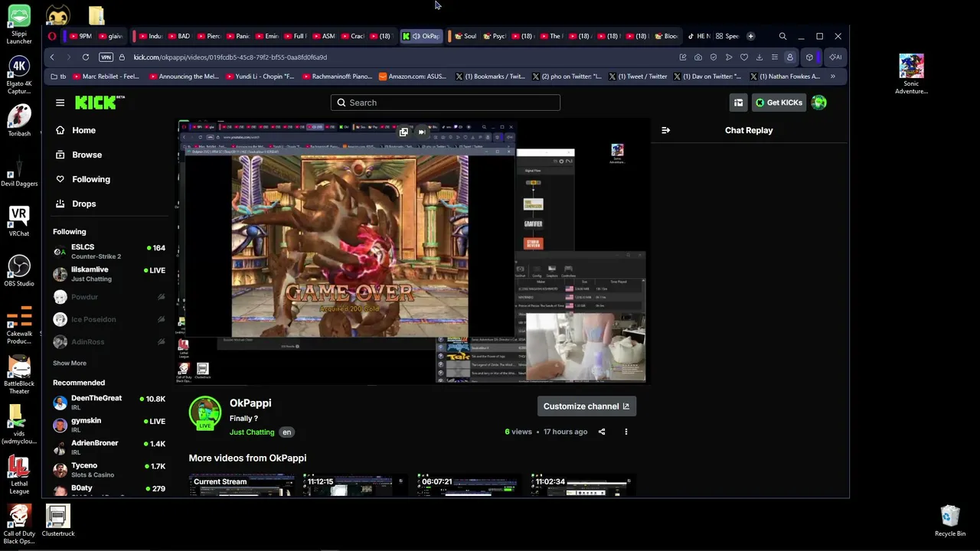Open the Kick sidebar hamburger menu
980x551 pixels.
pos(60,103)
